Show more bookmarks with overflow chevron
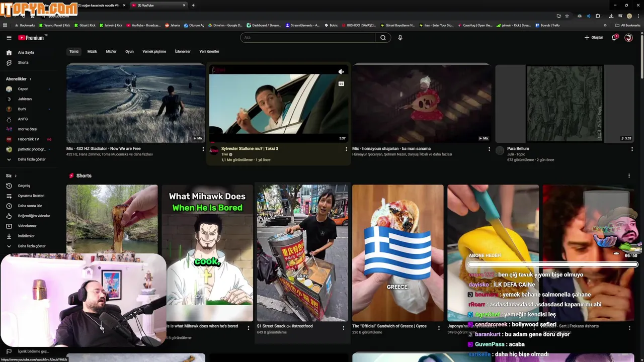Image resolution: width=644 pixels, height=362 pixels. coord(605,25)
